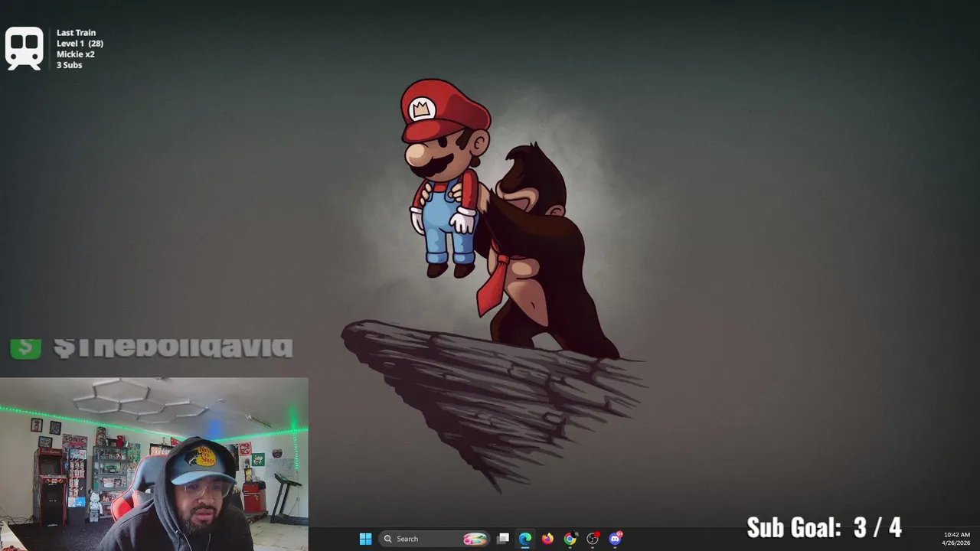Screen dimensions: 980x551
Task: Click the "Last Train" overlay text
Action: 76,33
